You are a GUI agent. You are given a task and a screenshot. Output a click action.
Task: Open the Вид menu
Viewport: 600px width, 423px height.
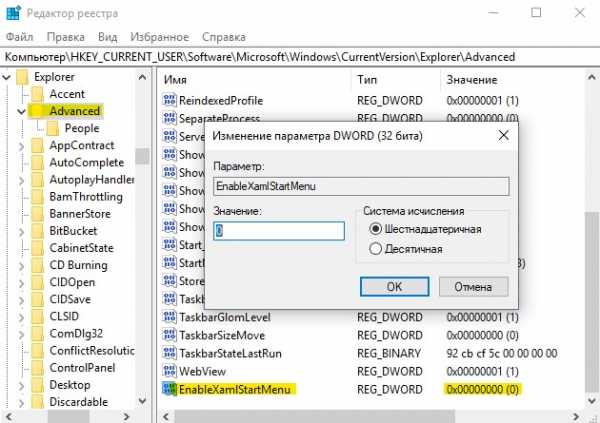click(108, 37)
